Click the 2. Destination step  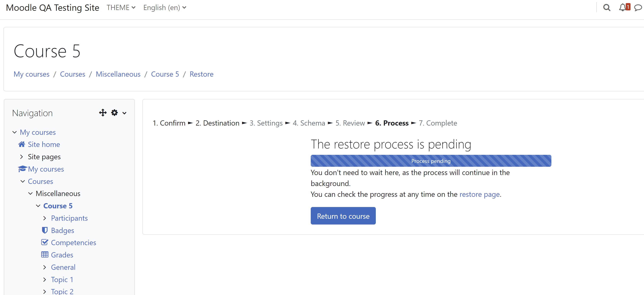[218, 123]
